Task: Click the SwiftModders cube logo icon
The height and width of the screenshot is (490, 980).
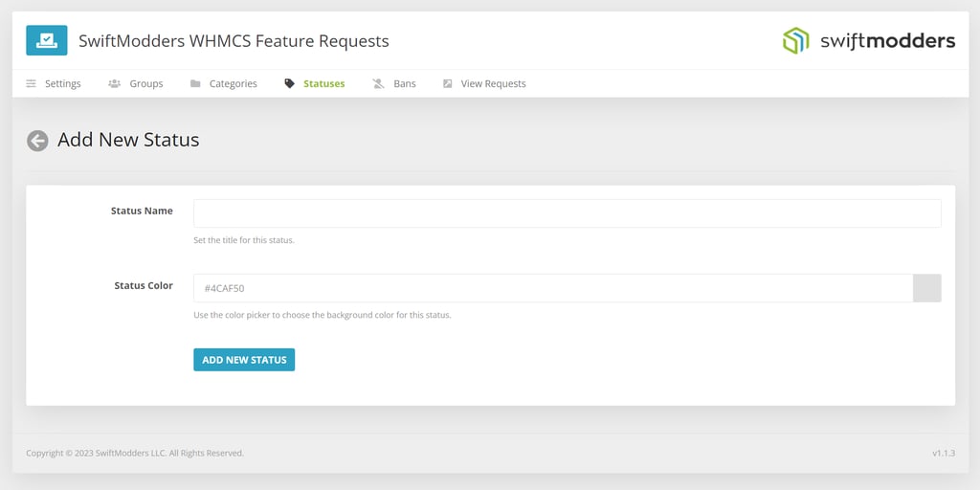Action: point(795,40)
